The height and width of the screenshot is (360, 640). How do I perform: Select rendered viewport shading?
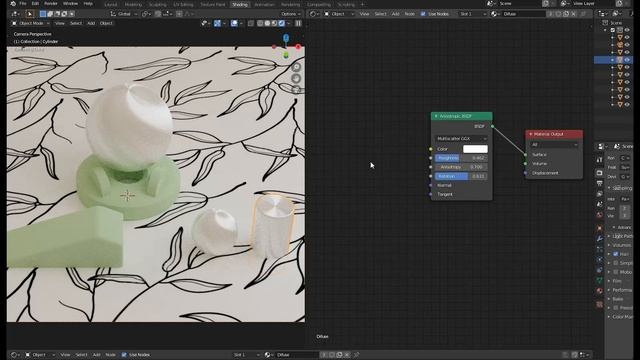(x=282, y=23)
